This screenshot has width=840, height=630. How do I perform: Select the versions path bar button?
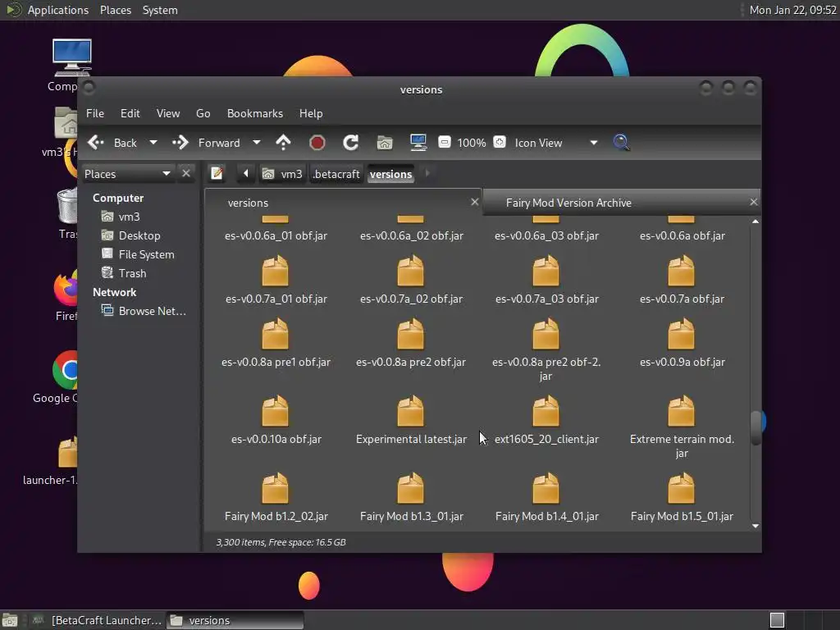(x=391, y=174)
